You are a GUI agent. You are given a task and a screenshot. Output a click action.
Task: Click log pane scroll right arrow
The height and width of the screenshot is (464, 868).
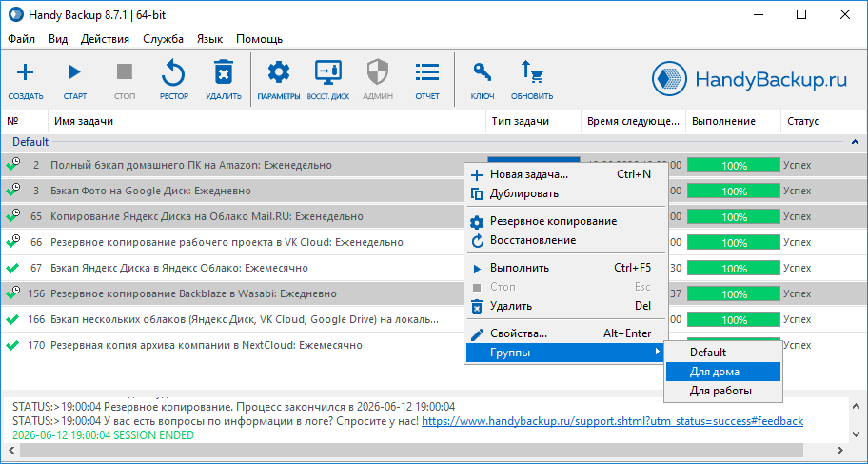tap(842, 450)
